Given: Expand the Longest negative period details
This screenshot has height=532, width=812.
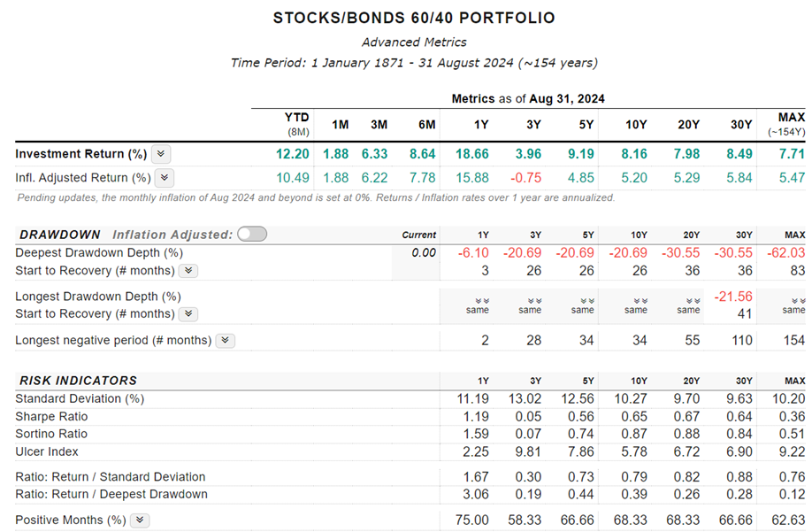Looking at the screenshot, I should 225,341.
